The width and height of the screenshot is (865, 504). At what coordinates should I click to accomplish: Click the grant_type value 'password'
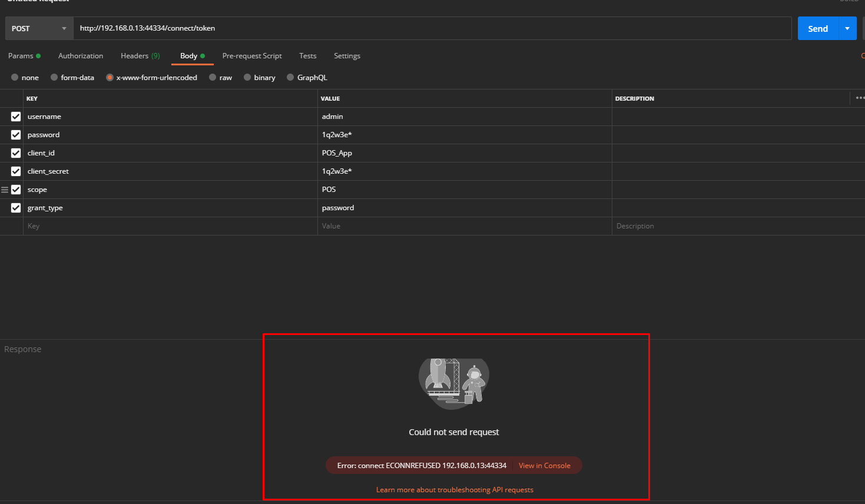pos(465,208)
